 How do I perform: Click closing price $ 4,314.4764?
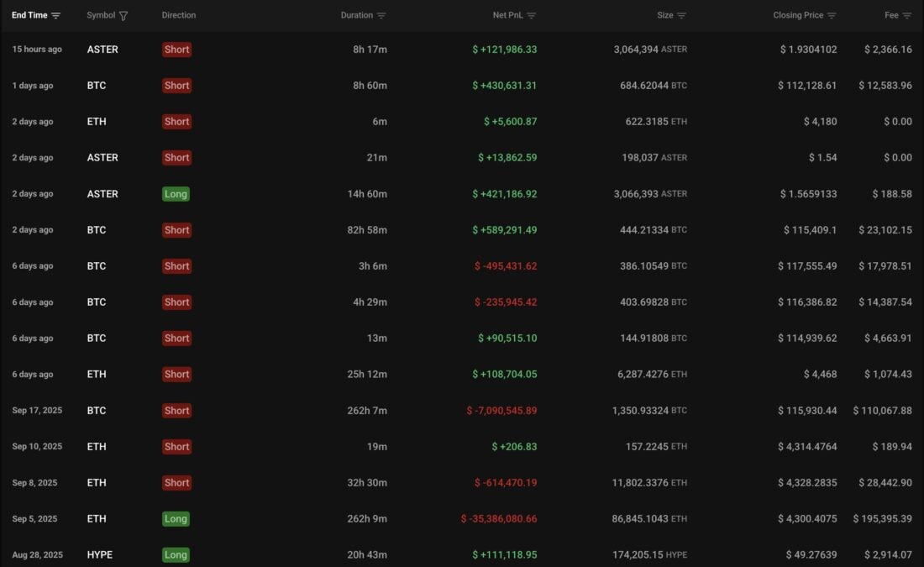(807, 446)
